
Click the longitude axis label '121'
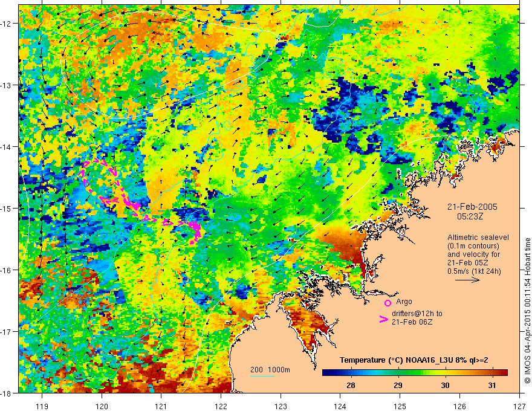tap(161, 406)
